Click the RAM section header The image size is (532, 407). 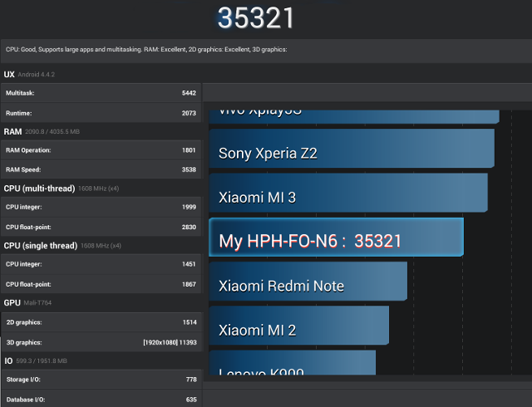[x=42, y=131]
